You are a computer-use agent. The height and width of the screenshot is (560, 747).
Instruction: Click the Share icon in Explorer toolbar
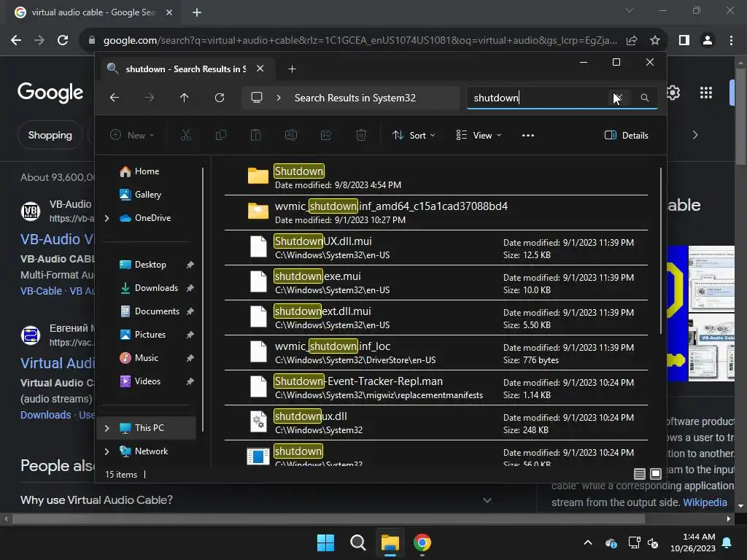coord(326,135)
